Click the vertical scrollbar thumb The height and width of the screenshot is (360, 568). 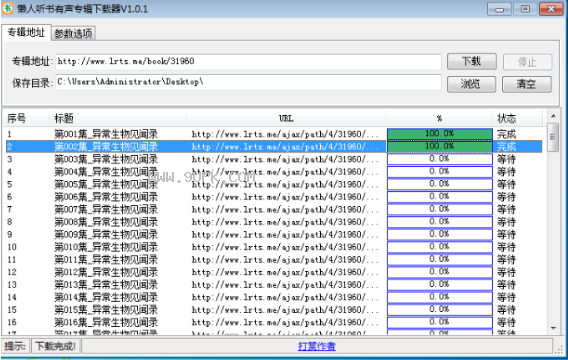click(x=553, y=137)
